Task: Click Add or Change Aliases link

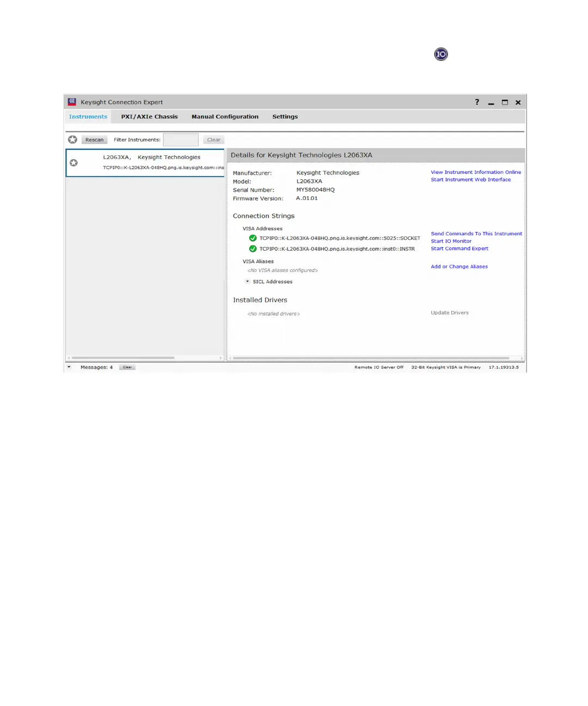Action: (460, 267)
